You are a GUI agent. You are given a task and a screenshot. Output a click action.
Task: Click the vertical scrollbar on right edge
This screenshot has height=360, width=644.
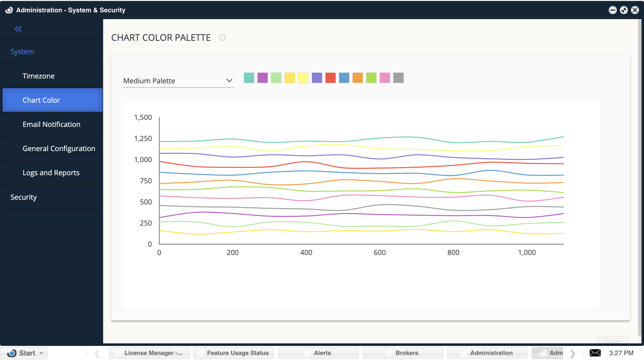pyautogui.click(x=639, y=176)
